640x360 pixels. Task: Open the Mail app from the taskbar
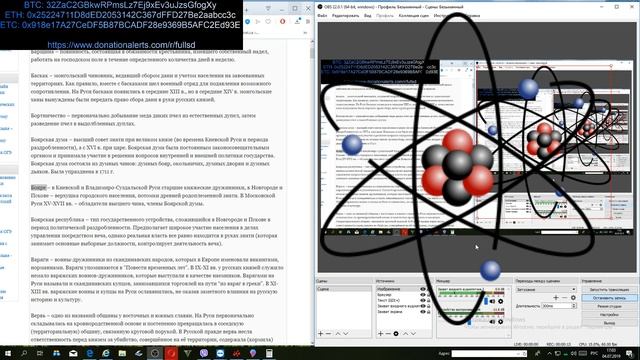pos(73,353)
